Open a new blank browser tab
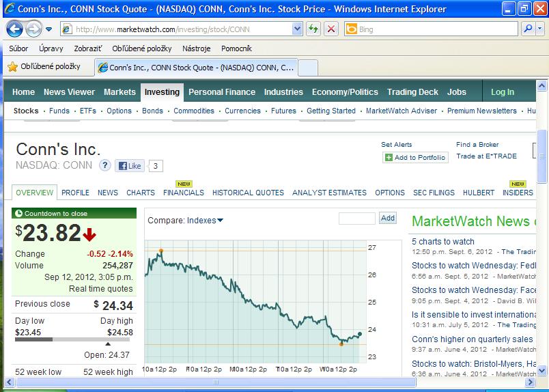 [308, 68]
